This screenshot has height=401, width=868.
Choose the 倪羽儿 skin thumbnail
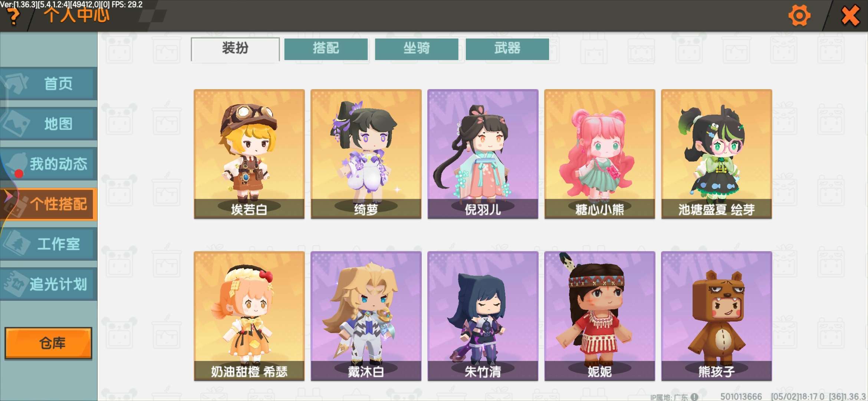point(483,154)
